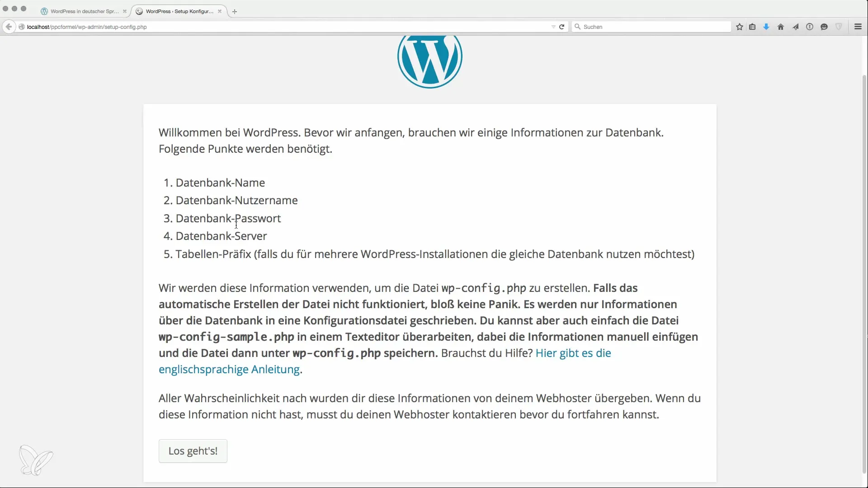Close the Setup Konfiguration tab

(220, 11)
